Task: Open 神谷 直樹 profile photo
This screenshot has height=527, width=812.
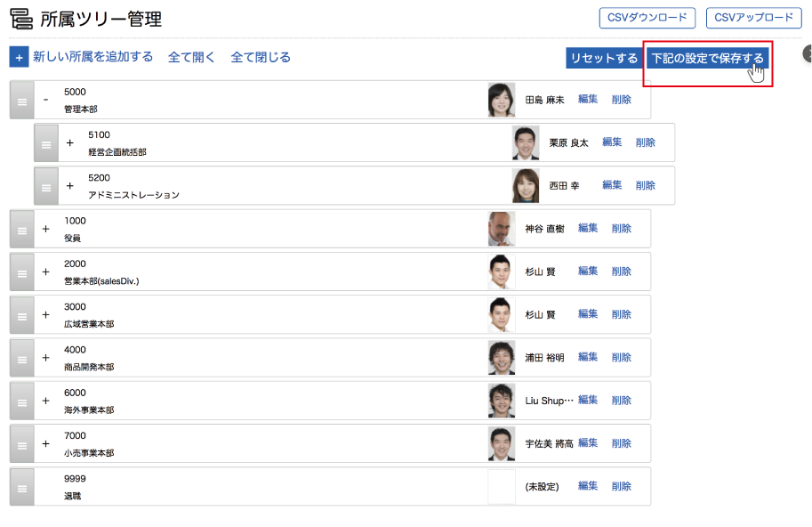Action: pyautogui.click(x=502, y=229)
